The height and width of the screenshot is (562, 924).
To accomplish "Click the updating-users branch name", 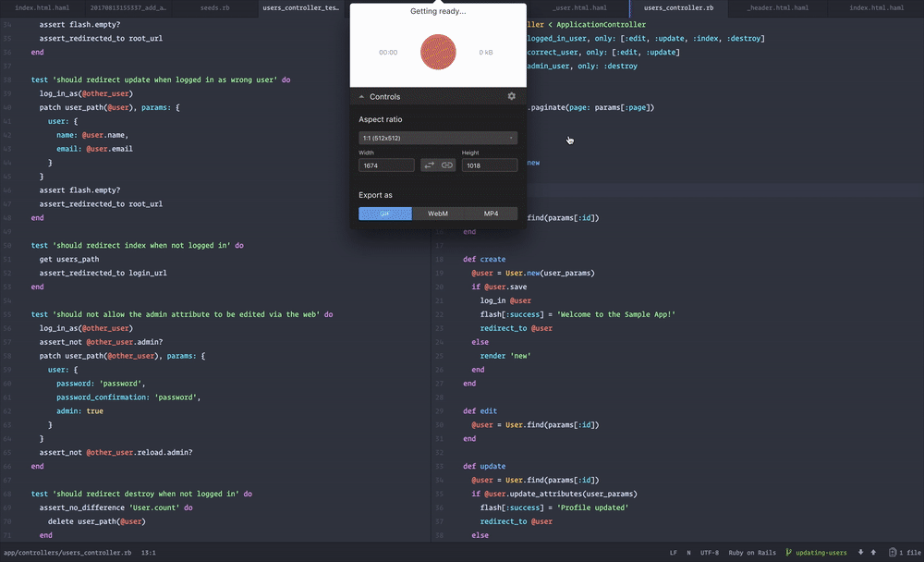I will [x=821, y=553].
